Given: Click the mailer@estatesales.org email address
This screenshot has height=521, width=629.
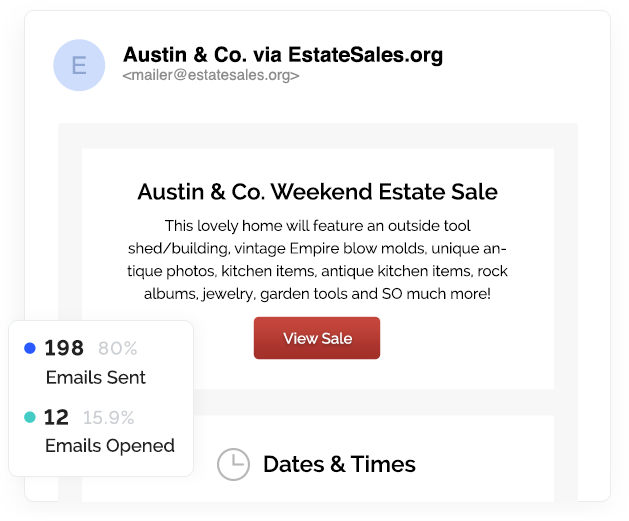Looking at the screenshot, I should 211,75.
